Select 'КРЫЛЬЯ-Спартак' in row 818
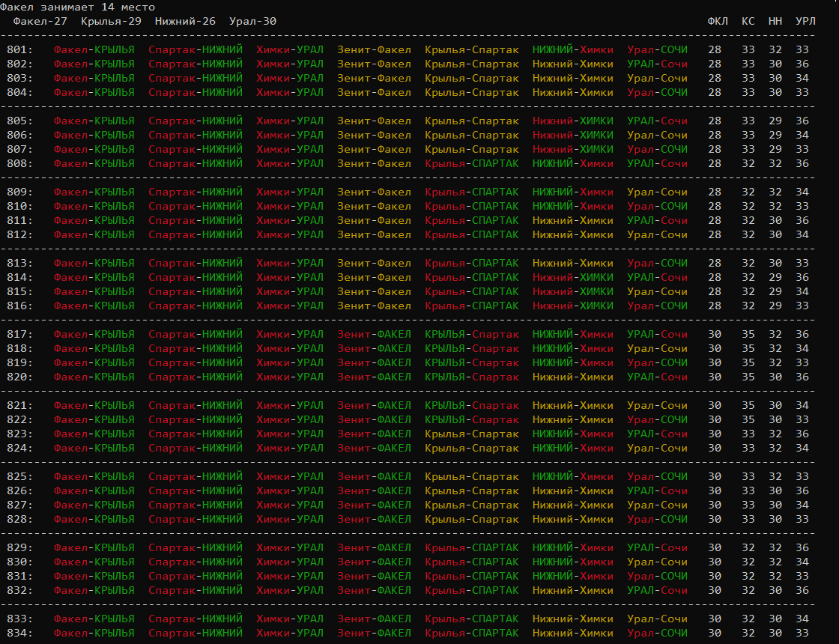839x644 pixels. pyautogui.click(x=472, y=349)
